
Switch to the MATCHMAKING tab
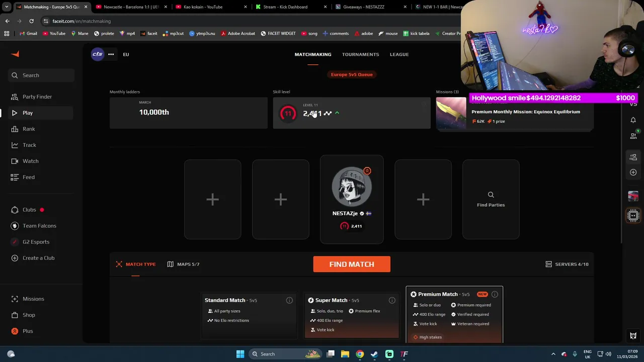[313, 54]
